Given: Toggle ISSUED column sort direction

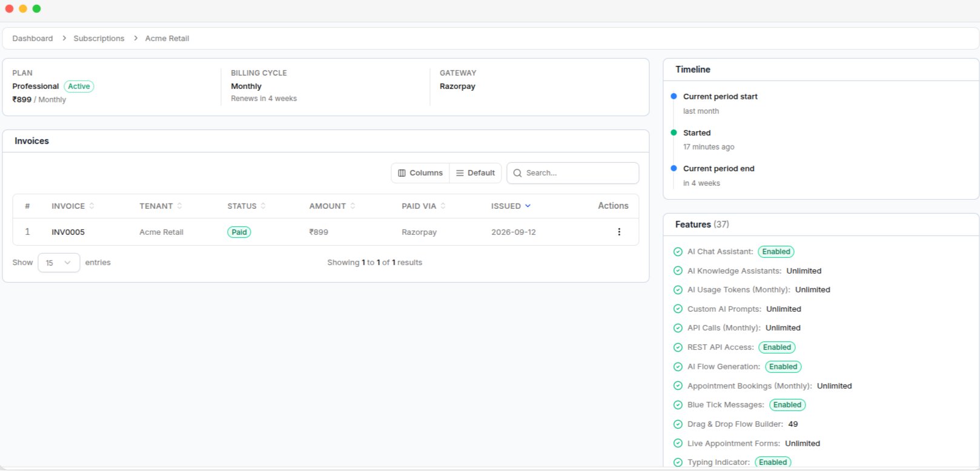Looking at the screenshot, I should (x=511, y=206).
